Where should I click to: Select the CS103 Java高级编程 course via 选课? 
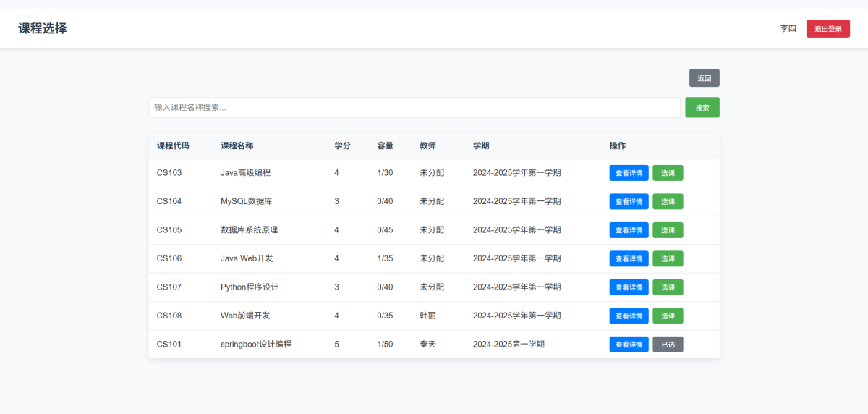[668, 173]
